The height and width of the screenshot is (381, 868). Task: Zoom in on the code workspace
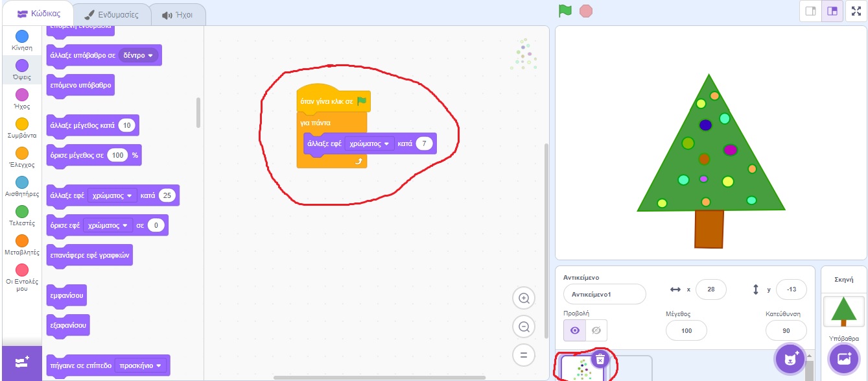point(524,299)
